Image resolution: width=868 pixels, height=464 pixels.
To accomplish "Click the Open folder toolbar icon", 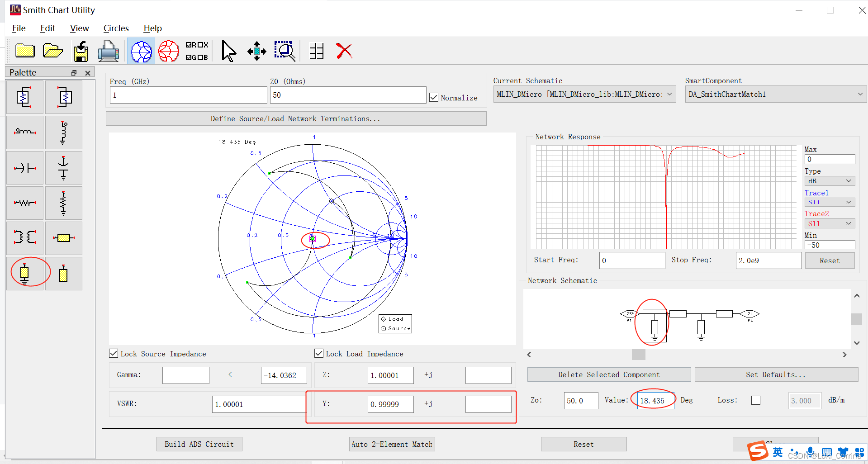I will tap(52, 51).
